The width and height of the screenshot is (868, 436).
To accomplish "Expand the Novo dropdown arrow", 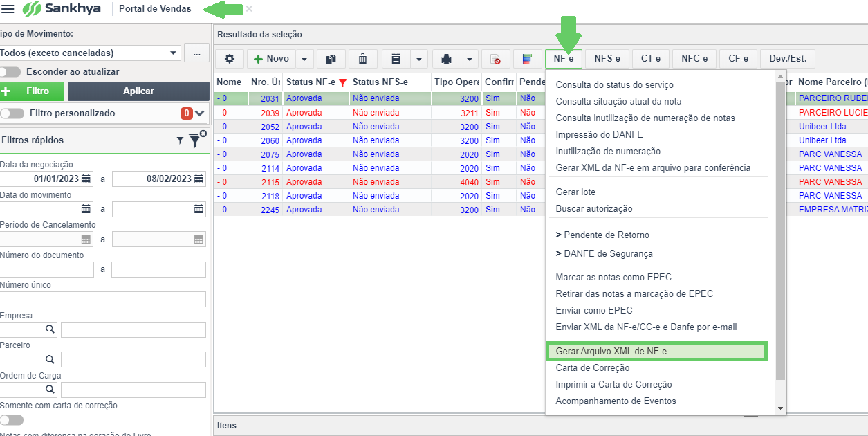I will click(304, 59).
